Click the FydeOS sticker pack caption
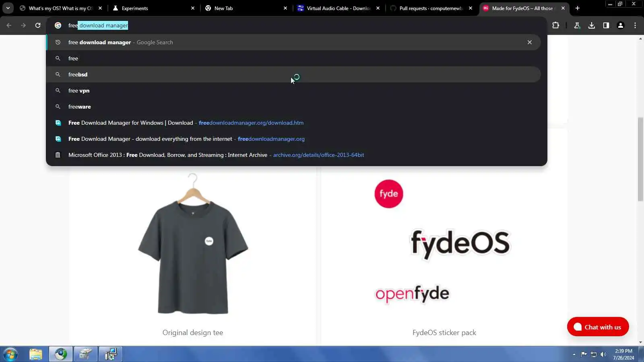Screen dimensions: 644x362 tap(444, 333)
